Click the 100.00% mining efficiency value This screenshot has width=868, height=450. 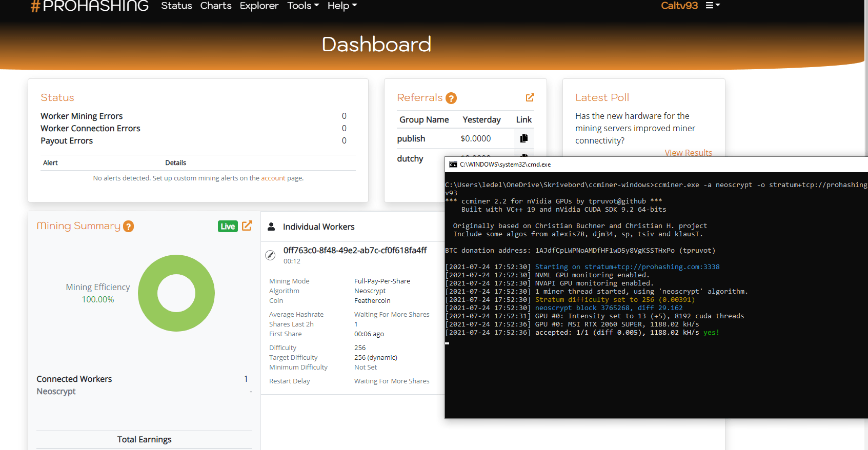[98, 300]
